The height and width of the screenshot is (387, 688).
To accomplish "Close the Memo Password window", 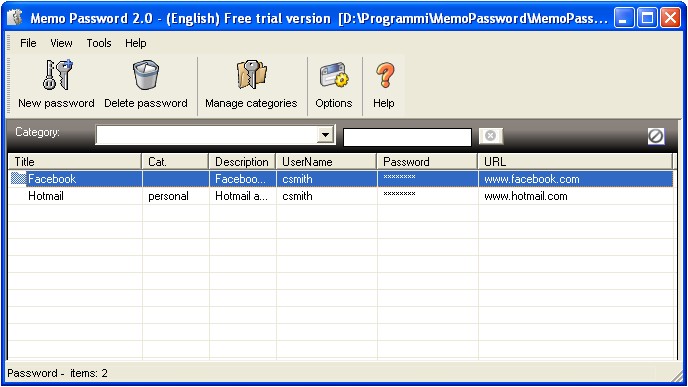I will (x=670, y=18).
